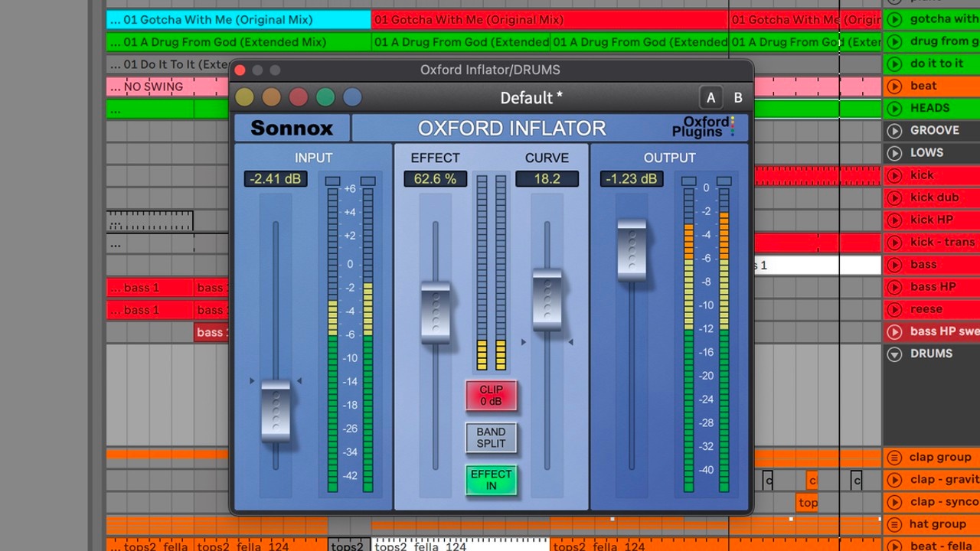
Task: Select the 'kick - trans' track name
Action: pyautogui.click(x=943, y=242)
